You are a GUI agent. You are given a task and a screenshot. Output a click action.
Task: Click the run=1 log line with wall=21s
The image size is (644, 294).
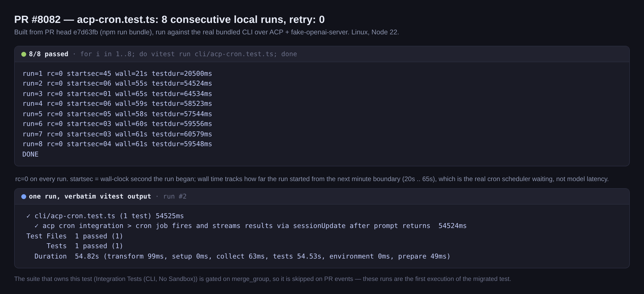[x=117, y=74]
